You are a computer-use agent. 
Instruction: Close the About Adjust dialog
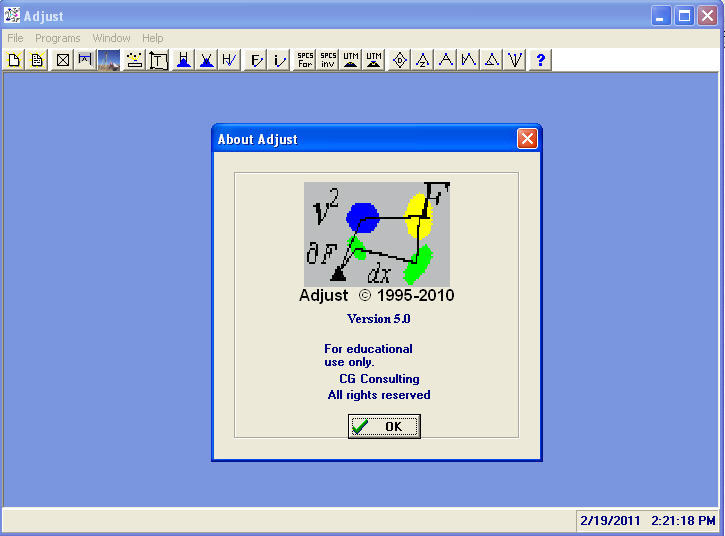tap(527, 139)
